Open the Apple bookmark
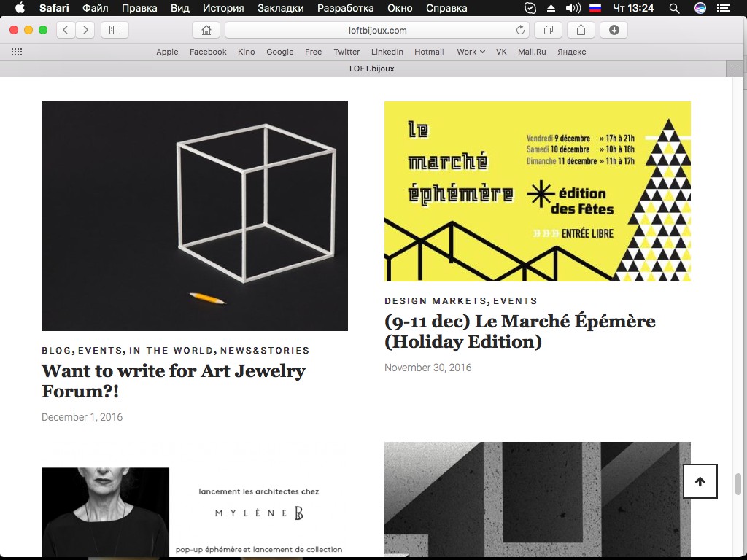Viewport: 747px width, 560px height. 167,52
